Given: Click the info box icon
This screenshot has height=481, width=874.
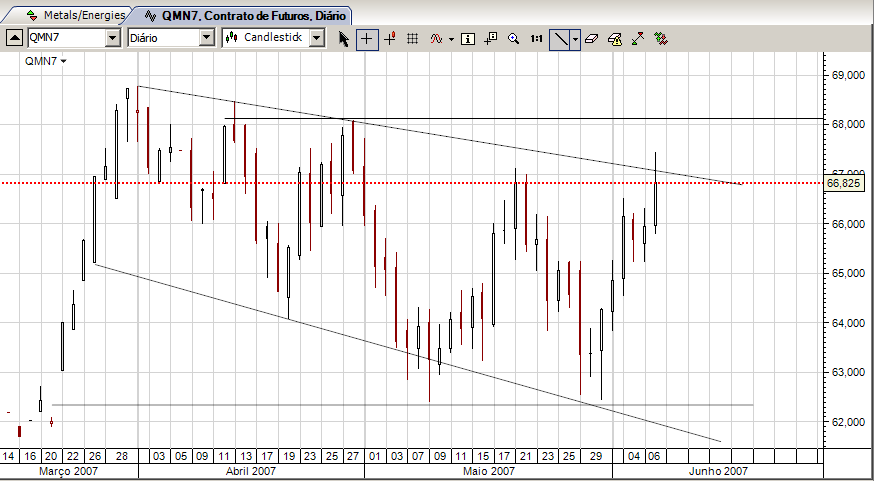Looking at the screenshot, I should [x=468, y=39].
